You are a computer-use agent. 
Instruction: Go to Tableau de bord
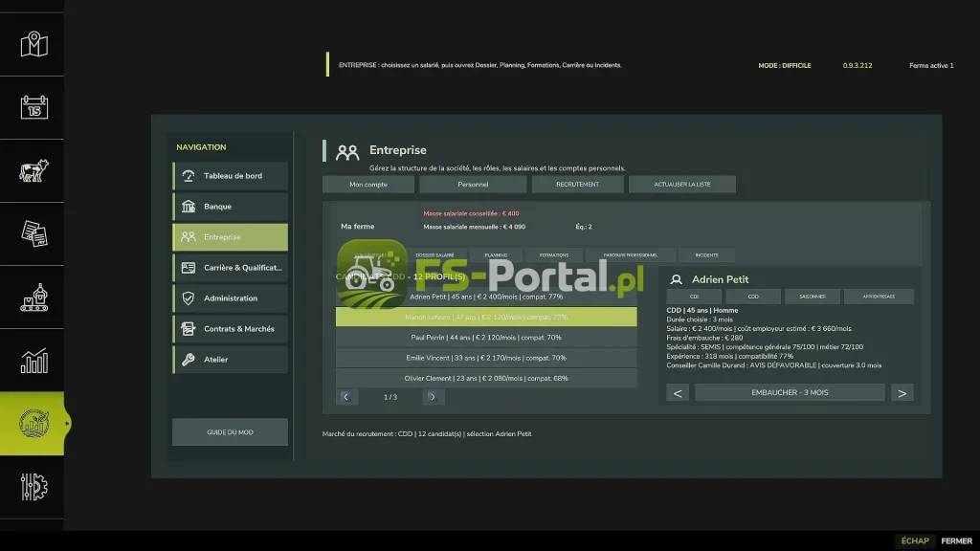point(230,176)
